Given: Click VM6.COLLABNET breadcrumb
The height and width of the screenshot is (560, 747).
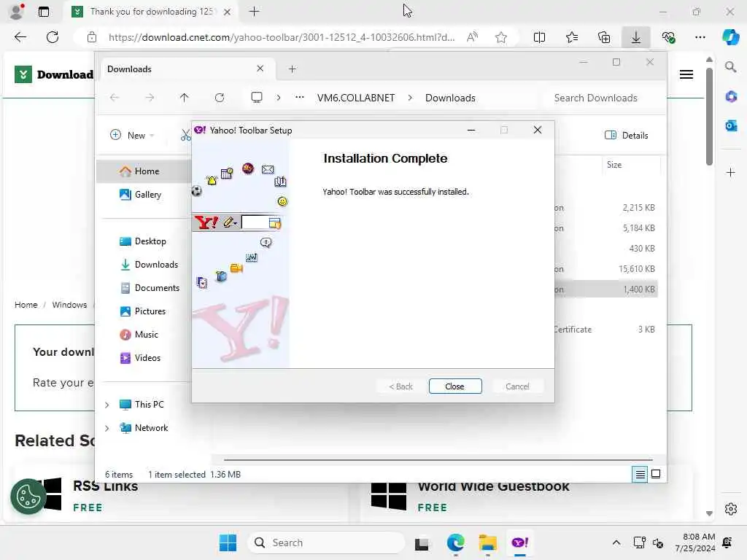Looking at the screenshot, I should (x=356, y=98).
